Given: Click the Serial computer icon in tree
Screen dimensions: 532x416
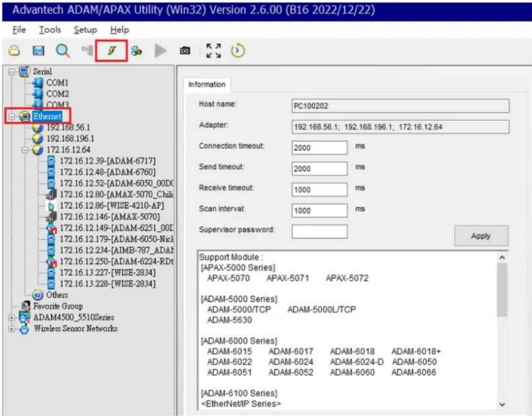Looking at the screenshot, I should [x=24, y=72].
